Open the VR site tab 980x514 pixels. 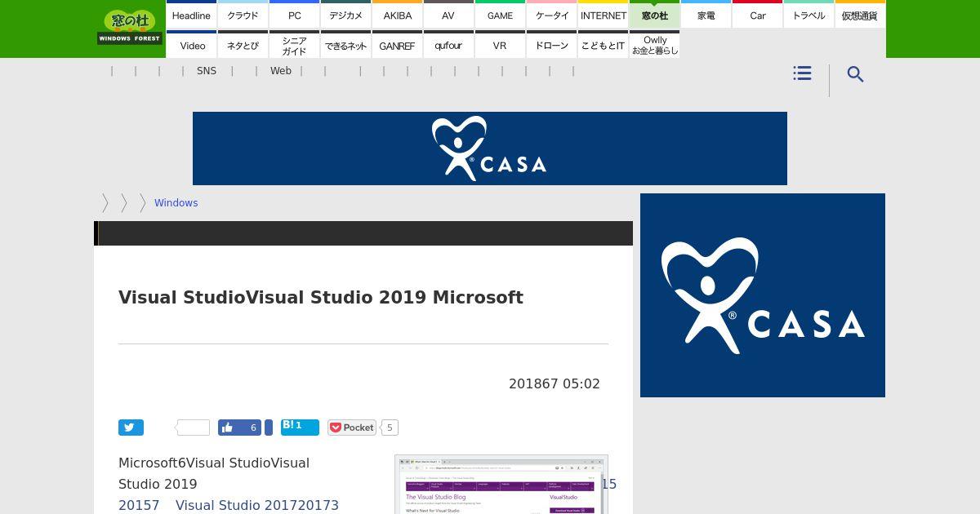tap(500, 45)
